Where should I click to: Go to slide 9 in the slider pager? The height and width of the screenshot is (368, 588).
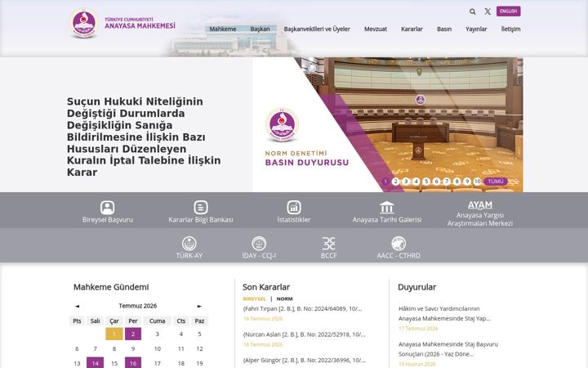(467, 182)
